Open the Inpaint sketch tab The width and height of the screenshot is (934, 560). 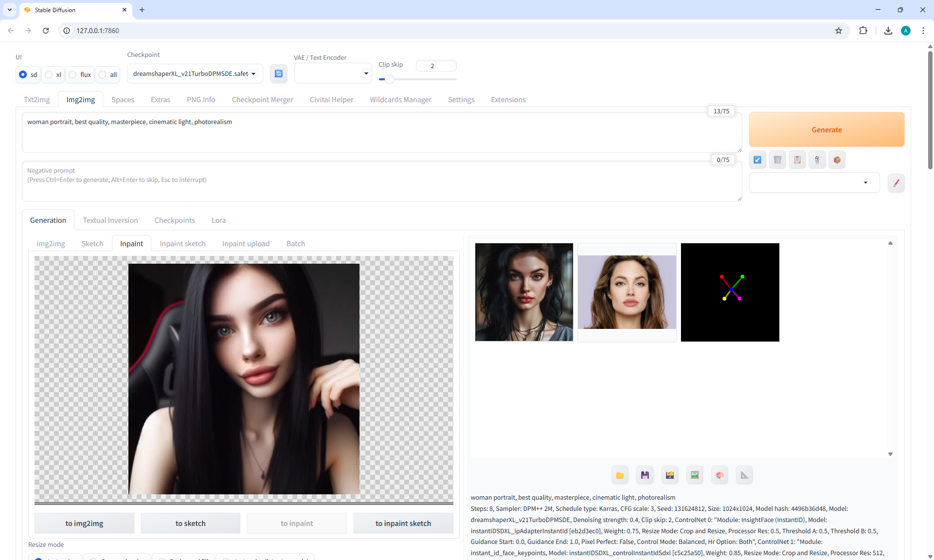click(182, 244)
